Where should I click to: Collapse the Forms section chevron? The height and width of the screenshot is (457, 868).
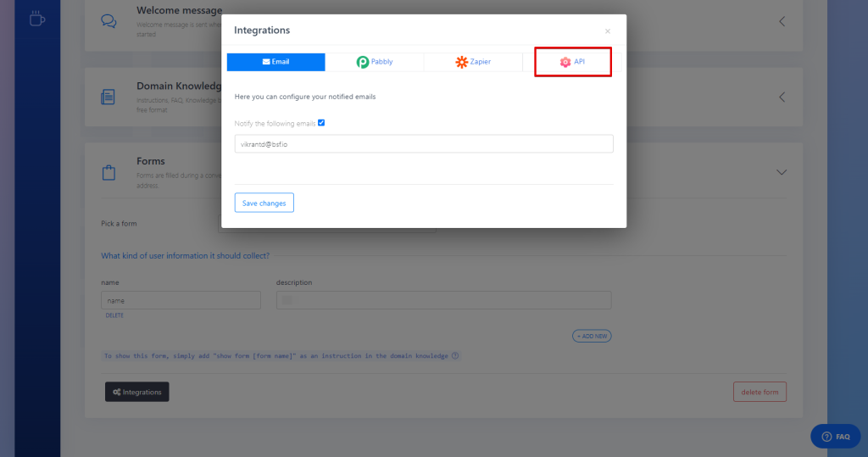click(x=782, y=172)
